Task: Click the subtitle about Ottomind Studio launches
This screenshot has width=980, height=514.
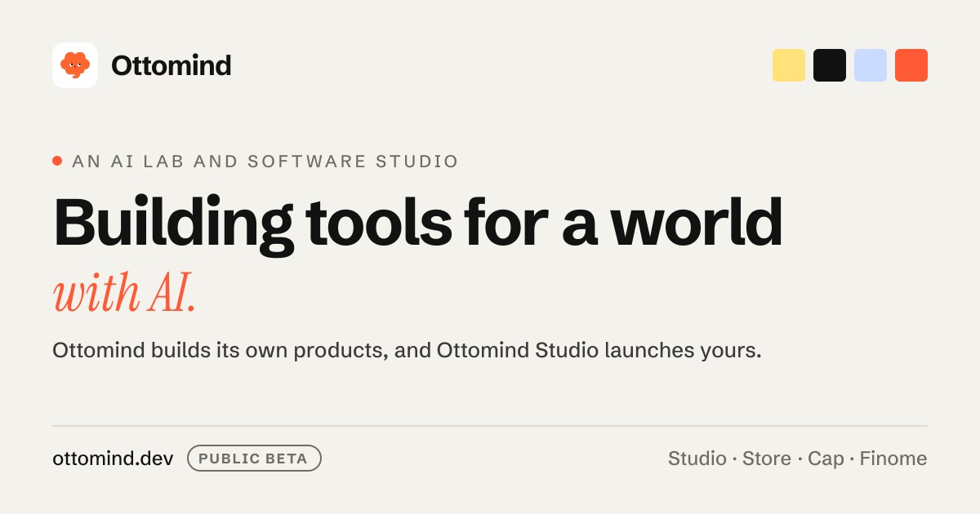Action: [x=407, y=351]
